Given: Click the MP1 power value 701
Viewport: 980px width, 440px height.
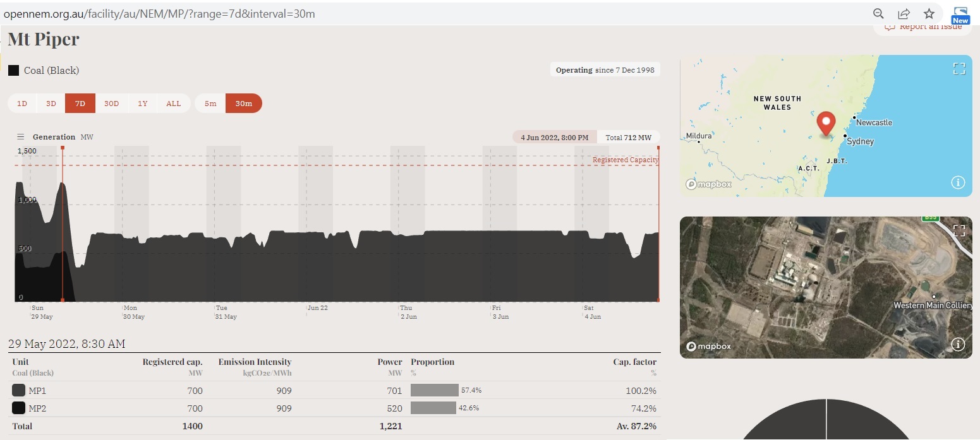Looking at the screenshot, I should pyautogui.click(x=394, y=391).
